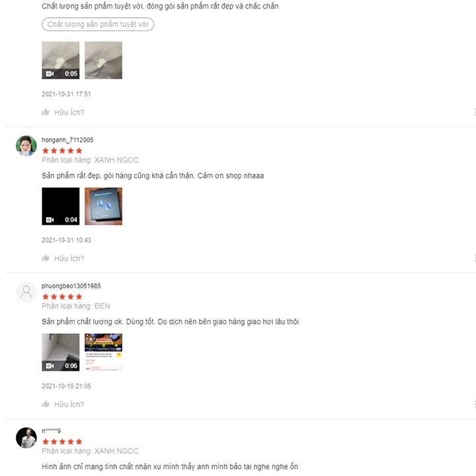Screen dimensions: 476x476
Task: Mark hongnanh_7112005's review helpful with thumbs-up icon
Action: point(46,258)
